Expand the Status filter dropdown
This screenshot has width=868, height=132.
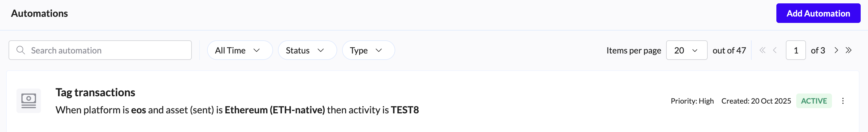pyautogui.click(x=307, y=50)
